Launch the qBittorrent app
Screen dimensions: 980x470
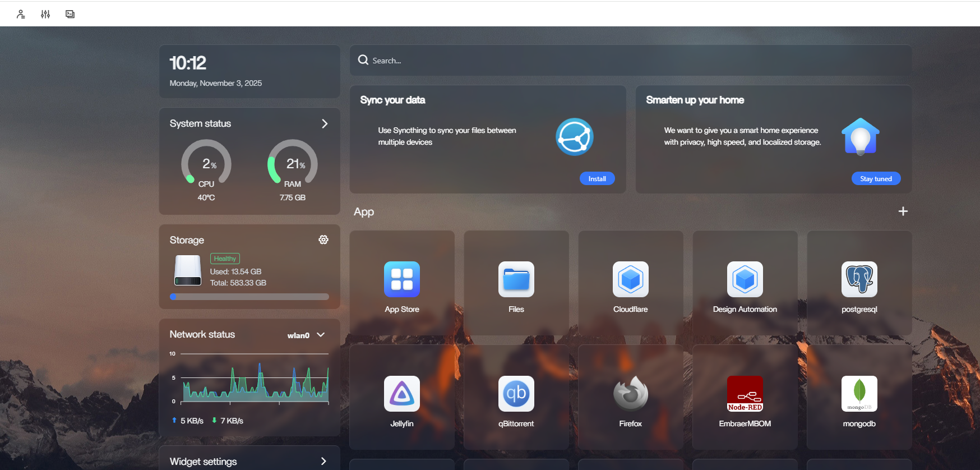click(x=516, y=394)
